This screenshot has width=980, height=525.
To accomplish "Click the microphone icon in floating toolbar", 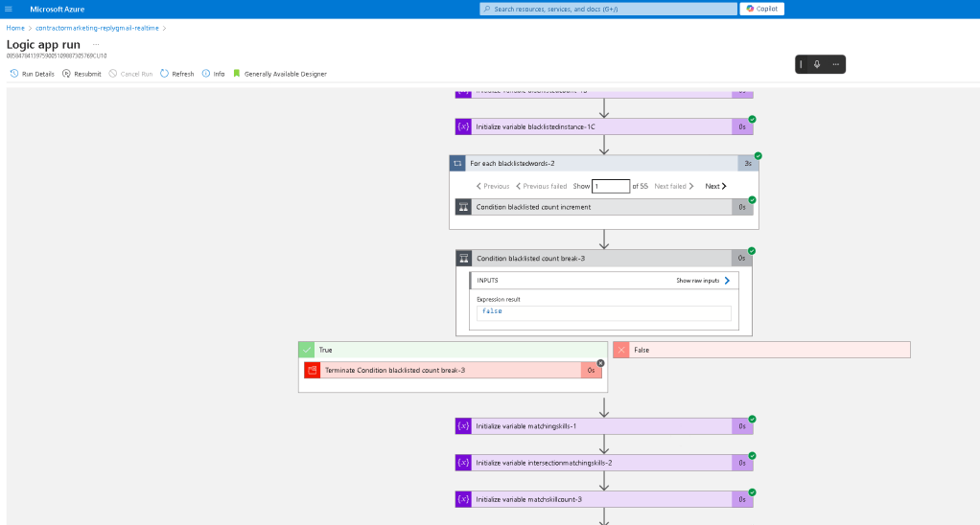I will tap(817, 64).
